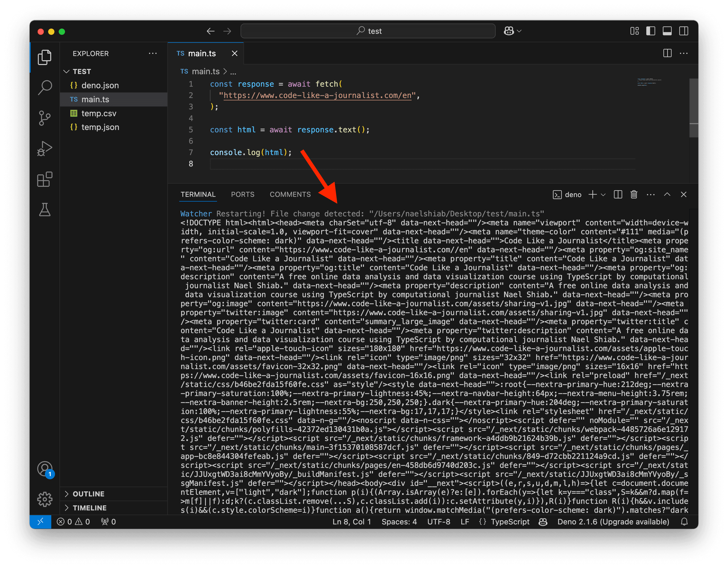This screenshot has width=728, height=568.
Task: Open the Extensions view
Action: pyautogui.click(x=45, y=179)
